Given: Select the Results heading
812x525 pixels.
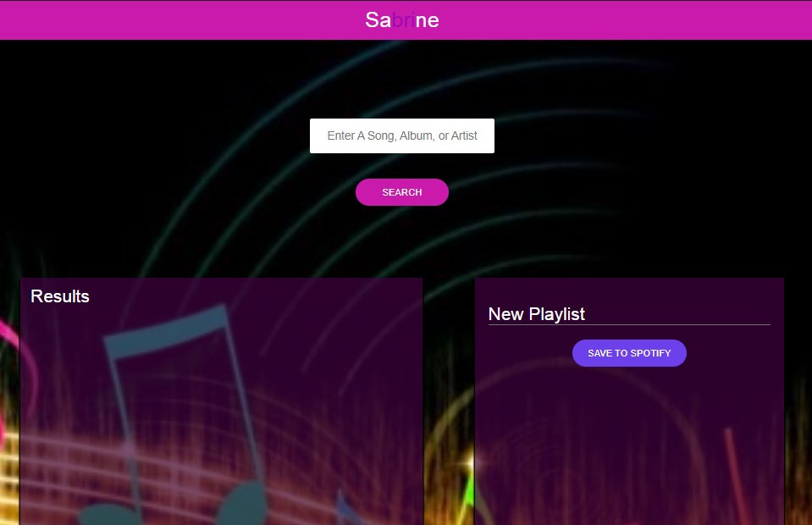Looking at the screenshot, I should [x=60, y=296].
